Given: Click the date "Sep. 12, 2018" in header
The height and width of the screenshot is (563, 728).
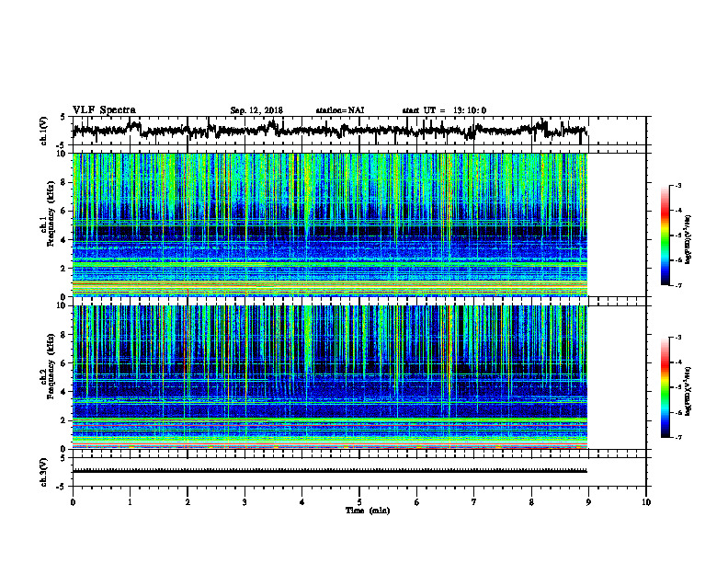Looking at the screenshot, I should 256,110.
